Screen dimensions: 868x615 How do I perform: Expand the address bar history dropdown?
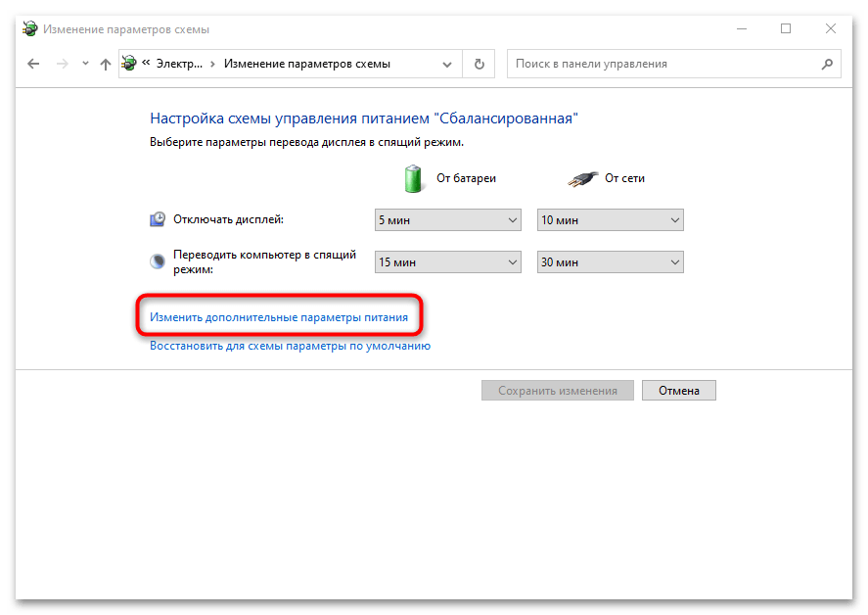pos(447,65)
